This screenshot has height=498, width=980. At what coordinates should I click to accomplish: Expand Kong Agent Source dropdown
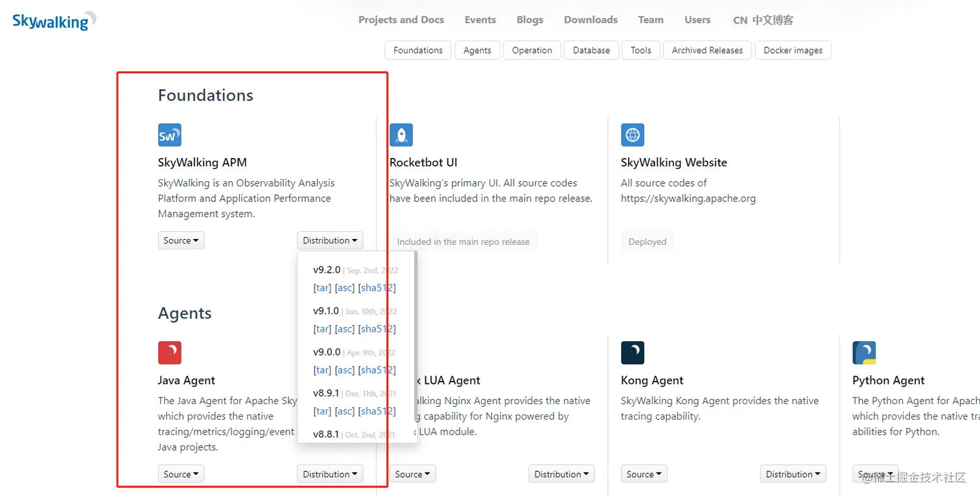644,474
